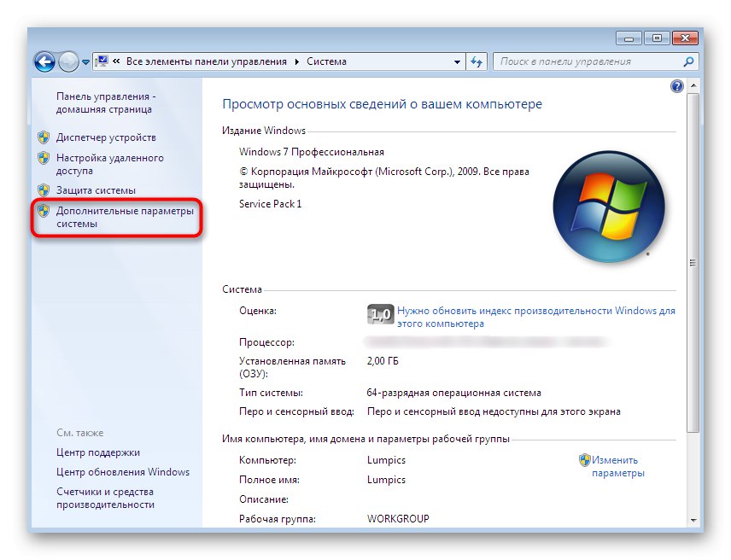This screenshot has height=560, width=731.
Task: Click Все элементы панели управления breadcrumb
Action: point(206,61)
